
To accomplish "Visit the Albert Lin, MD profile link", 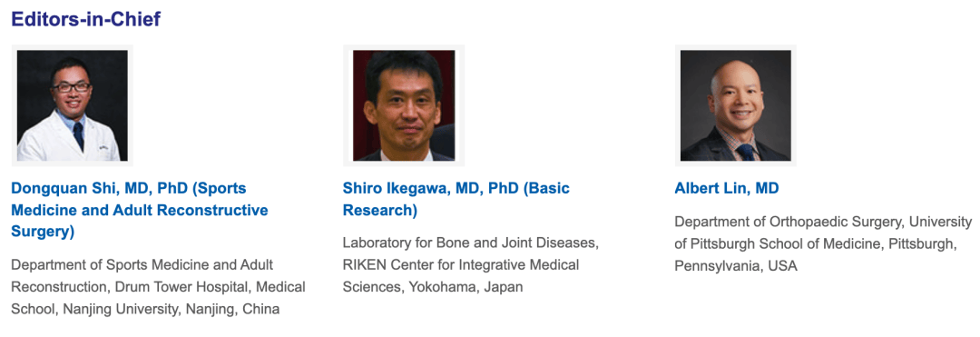I will click(x=727, y=188).
